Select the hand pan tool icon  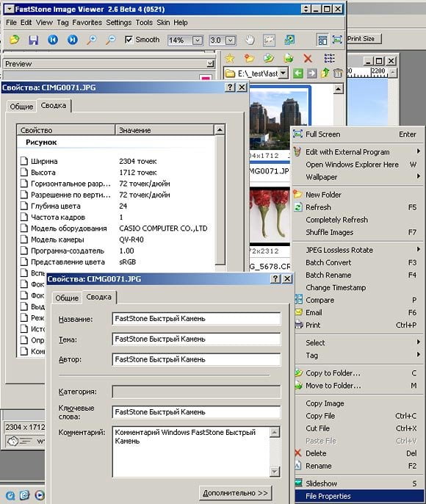pyautogui.click(x=250, y=40)
